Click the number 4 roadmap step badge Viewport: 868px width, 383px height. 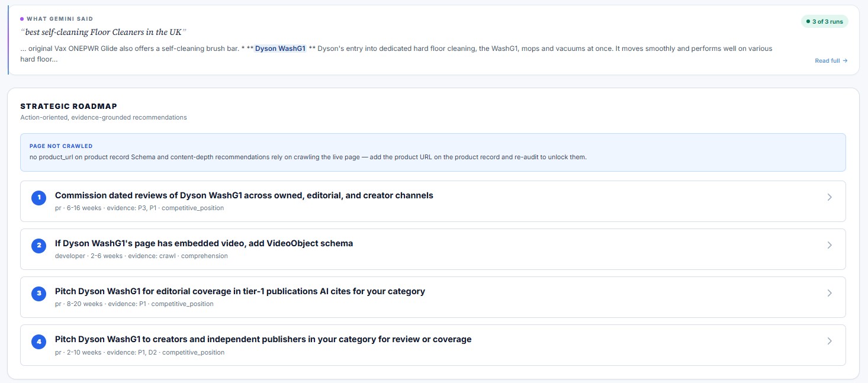coord(39,341)
